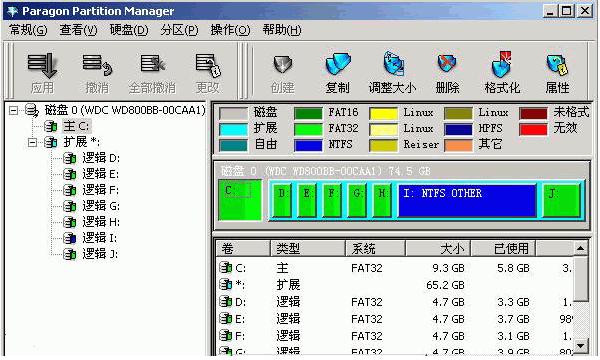Image resolution: width=600 pixels, height=360 pixels.
Task: Click the icon beside 逻辑 E: in tree
Action: coord(70,174)
